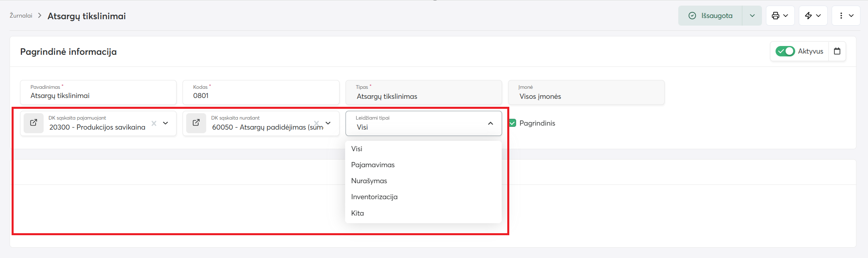Toggle the Aktyvus switch off
868x258 pixels.
tap(785, 51)
